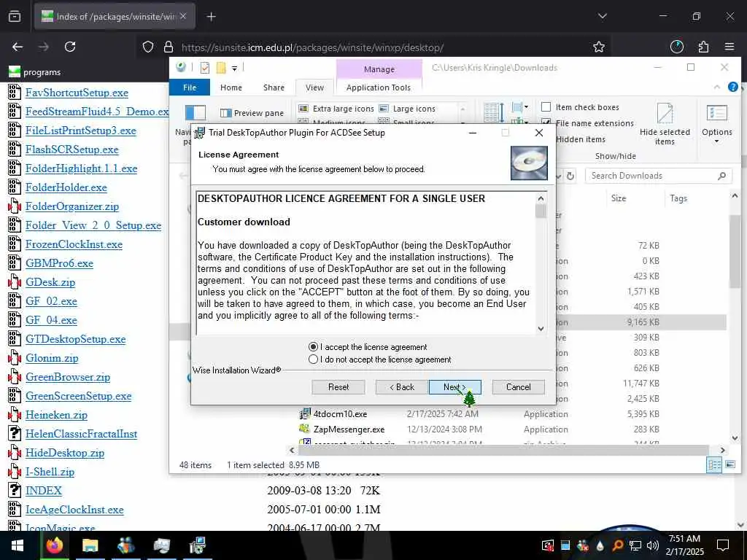Screen dimensions: 747x560
Task: Toggle the Hidden items option label
Action: pyautogui.click(x=580, y=139)
